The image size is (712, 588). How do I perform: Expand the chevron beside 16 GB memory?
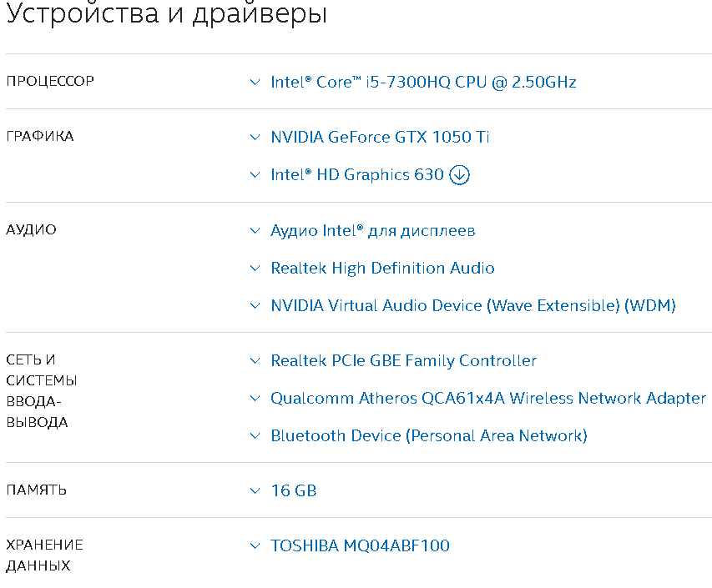point(255,491)
